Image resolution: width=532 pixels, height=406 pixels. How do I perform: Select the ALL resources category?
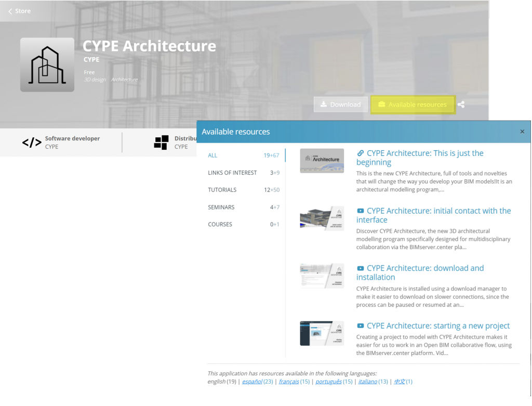[244, 155]
